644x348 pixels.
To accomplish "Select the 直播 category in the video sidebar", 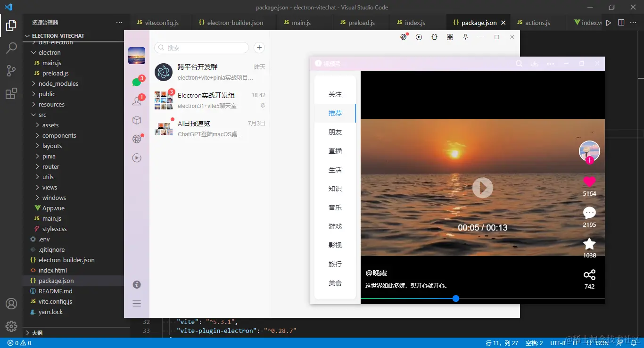I will pyautogui.click(x=335, y=150).
